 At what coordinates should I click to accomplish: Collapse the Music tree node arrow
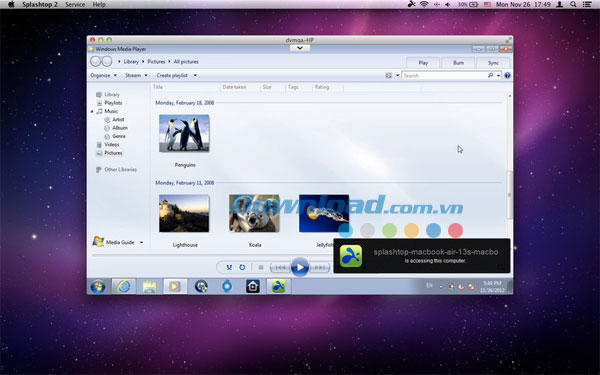[x=92, y=111]
